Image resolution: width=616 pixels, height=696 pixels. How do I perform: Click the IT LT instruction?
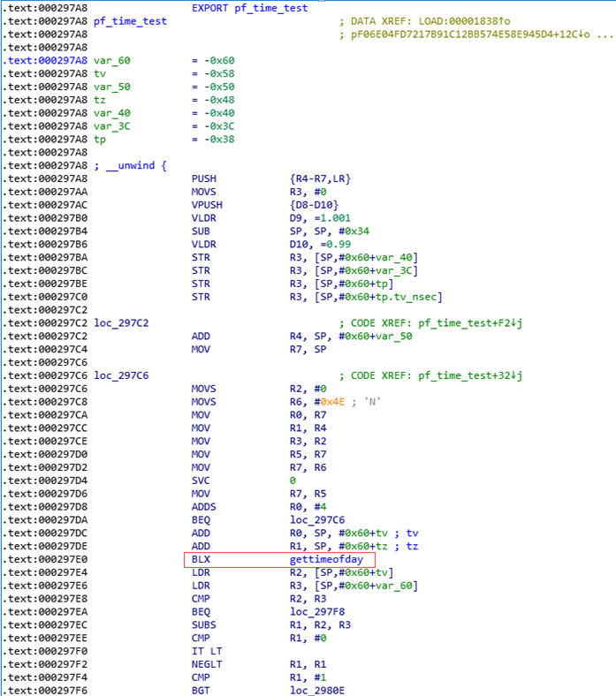click(x=207, y=652)
